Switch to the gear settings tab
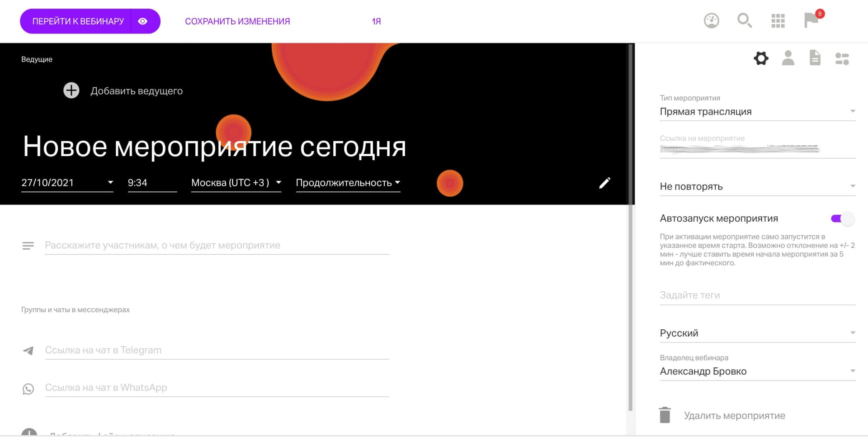Viewport: 868px width, 437px height. (x=761, y=58)
